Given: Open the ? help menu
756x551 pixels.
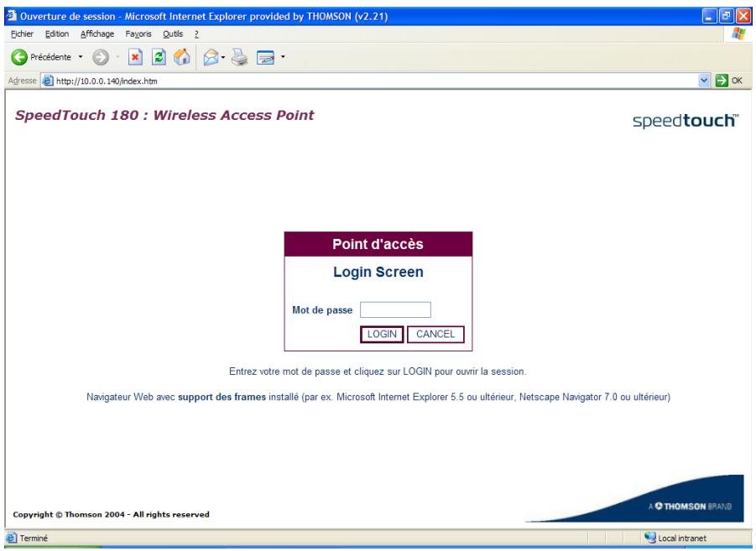Looking at the screenshot, I should [x=196, y=34].
